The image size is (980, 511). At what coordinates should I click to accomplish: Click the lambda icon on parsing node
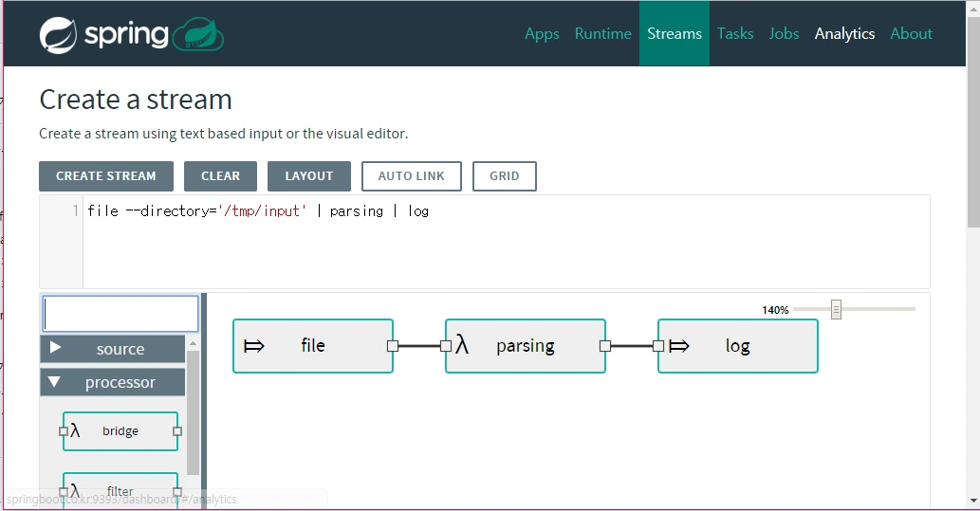[x=462, y=345]
